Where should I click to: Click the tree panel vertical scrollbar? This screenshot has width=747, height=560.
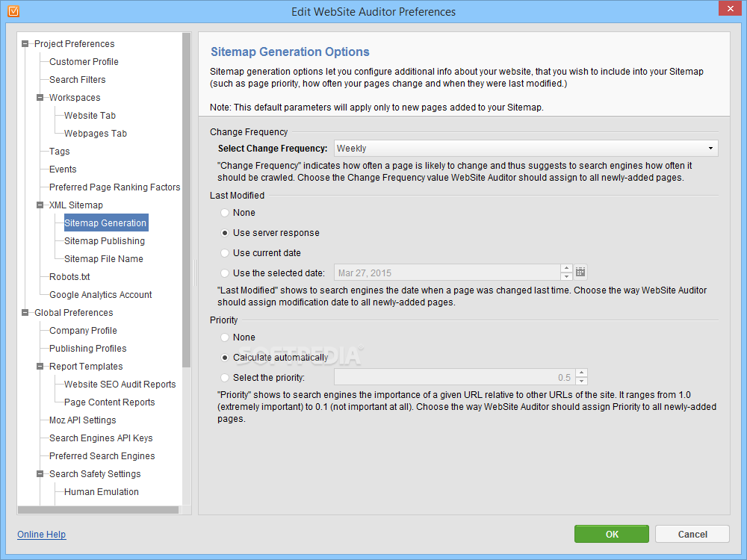(x=186, y=200)
